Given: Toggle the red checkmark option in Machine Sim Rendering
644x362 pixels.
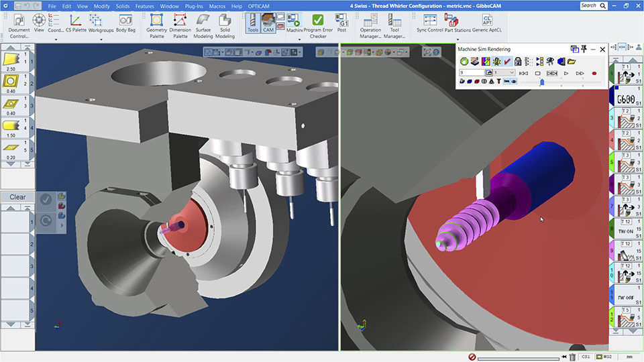Looking at the screenshot, I should click(x=508, y=62).
